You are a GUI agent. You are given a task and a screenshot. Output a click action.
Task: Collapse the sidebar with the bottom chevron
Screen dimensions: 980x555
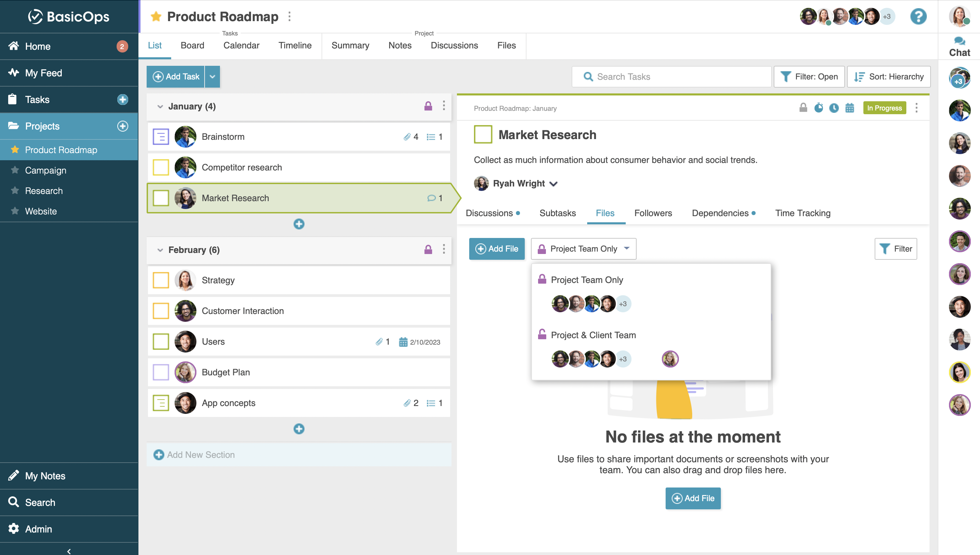click(x=69, y=551)
